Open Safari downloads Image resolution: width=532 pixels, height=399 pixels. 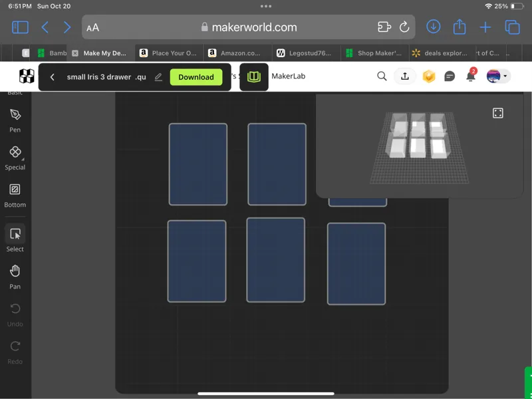click(434, 27)
